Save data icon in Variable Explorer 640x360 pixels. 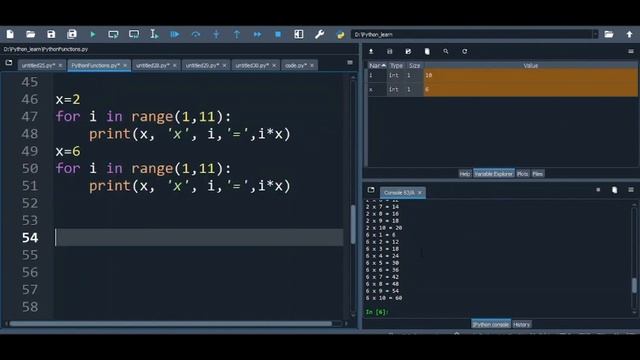pos(389,51)
